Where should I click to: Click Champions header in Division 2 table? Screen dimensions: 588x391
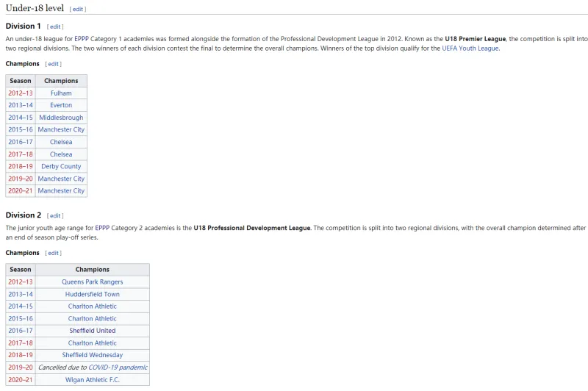click(93, 270)
